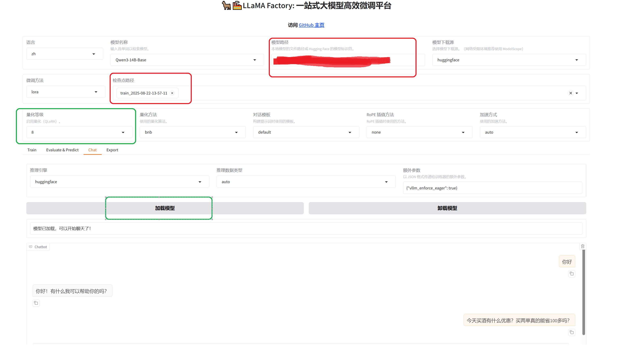Open the inference engine huggingface dropdown
The height and width of the screenshot is (364, 625).
120,182
